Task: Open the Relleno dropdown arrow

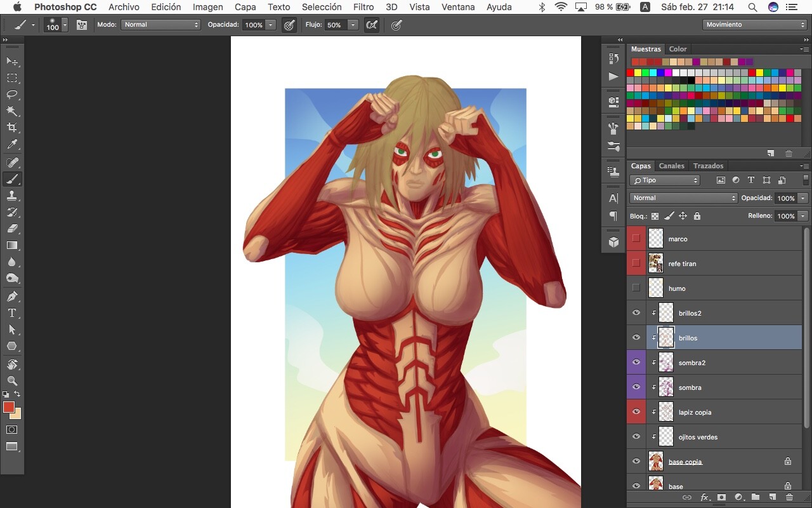Action: (804, 216)
